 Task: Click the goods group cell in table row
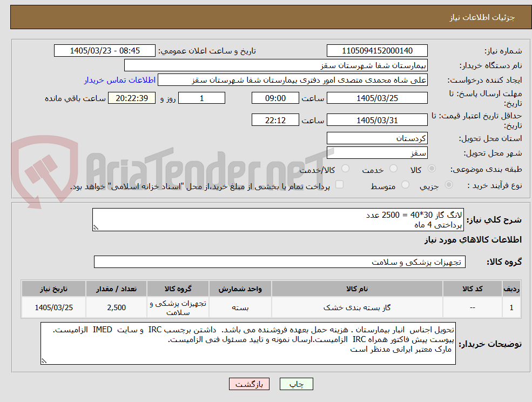178,307
